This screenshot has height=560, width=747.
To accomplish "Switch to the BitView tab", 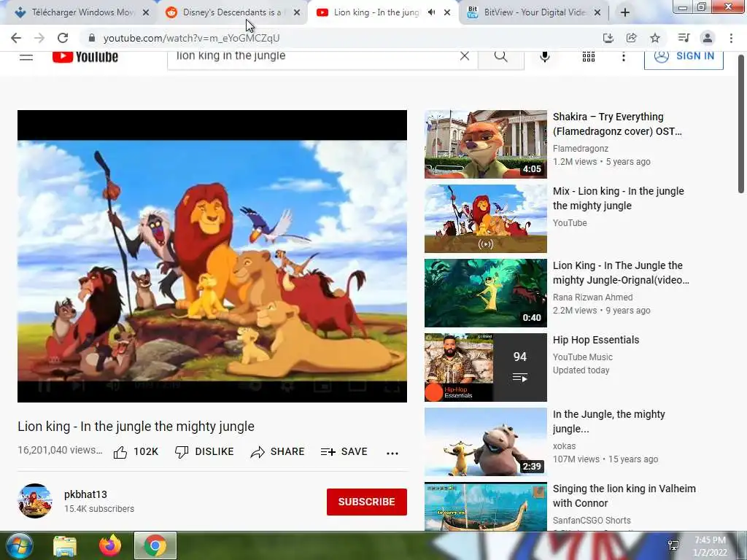I will [x=535, y=12].
